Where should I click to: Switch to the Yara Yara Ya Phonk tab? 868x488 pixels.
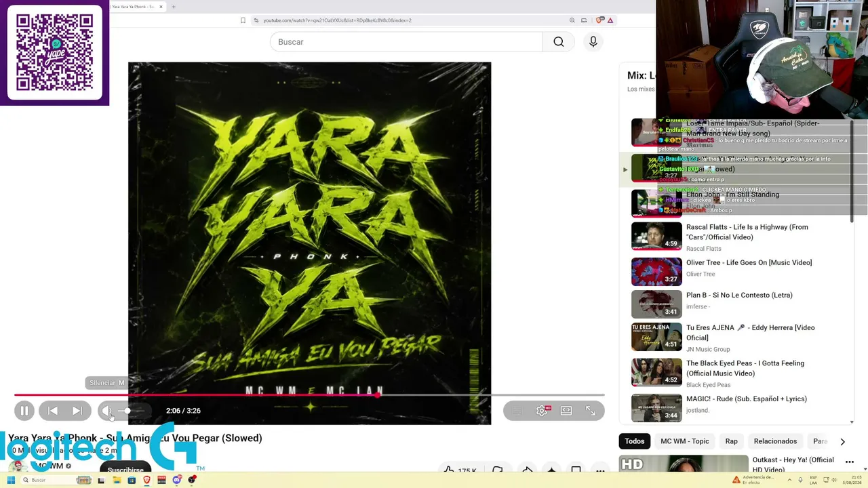(137, 7)
